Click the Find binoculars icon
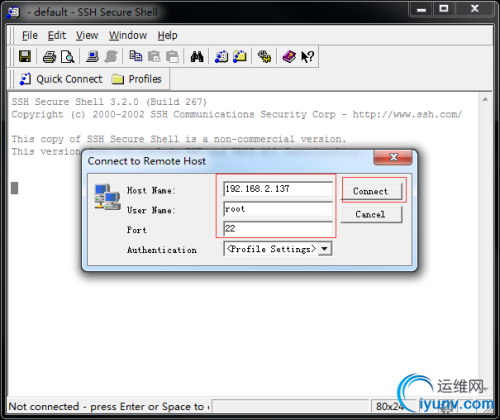The image size is (500, 420). (197, 56)
